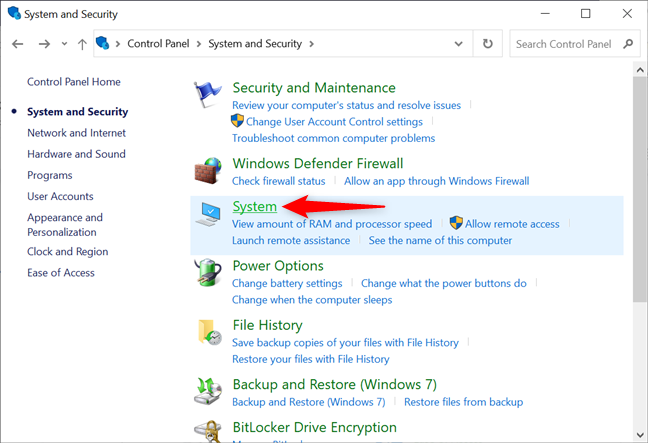648x443 pixels.
Task: Open the Security and Maintenance heading
Action: point(314,88)
